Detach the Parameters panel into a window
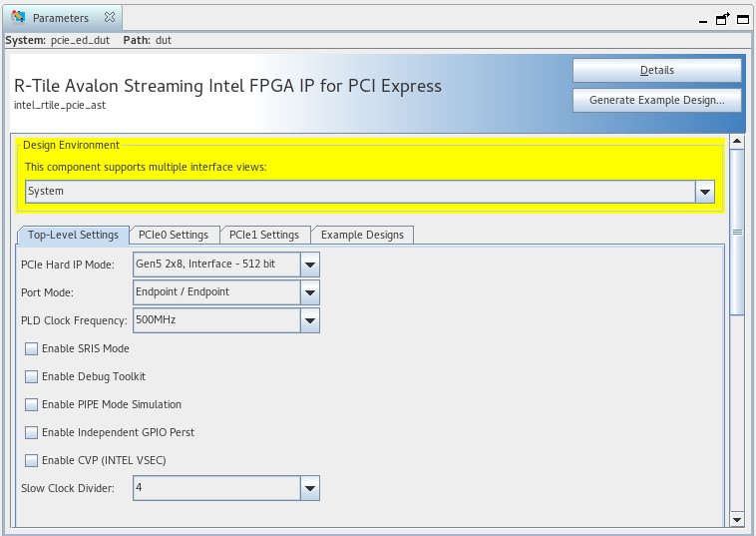756x536 pixels. point(722,18)
